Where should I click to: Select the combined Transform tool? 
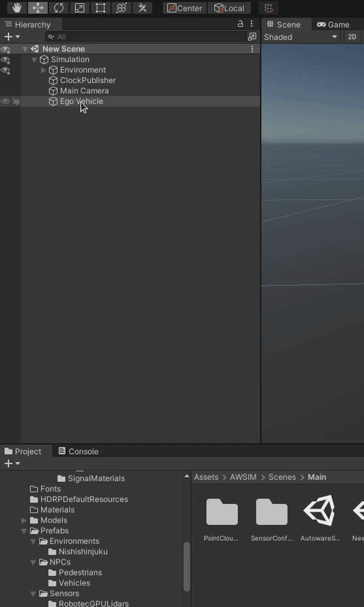click(x=121, y=8)
